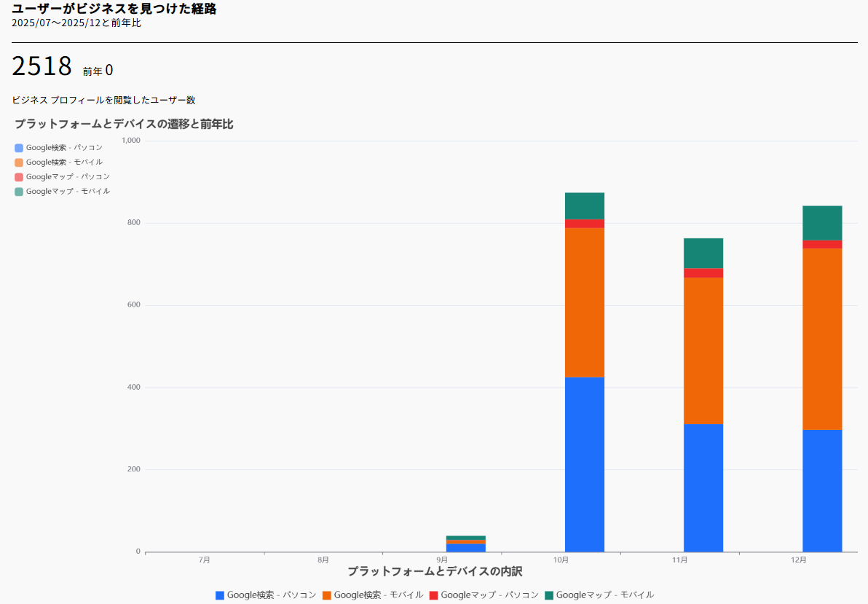Viewport: 868px width, 604px height.
Task: Click the small 9月 stacked bar
Action: 466,544
